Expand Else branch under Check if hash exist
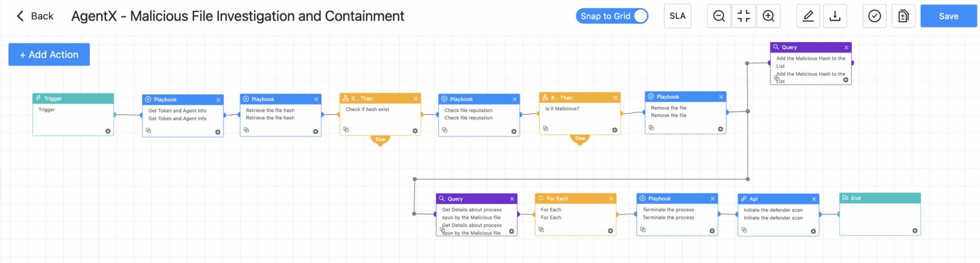The image size is (980, 263). tap(380, 140)
